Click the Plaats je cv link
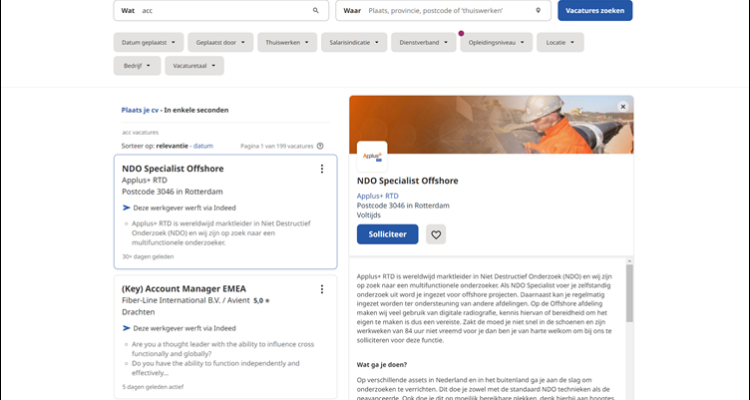Screen dimensions: 750x400 (x=141, y=110)
